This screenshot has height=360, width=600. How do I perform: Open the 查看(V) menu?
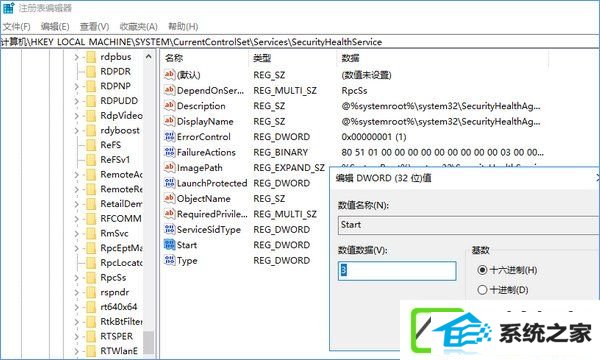94,26
